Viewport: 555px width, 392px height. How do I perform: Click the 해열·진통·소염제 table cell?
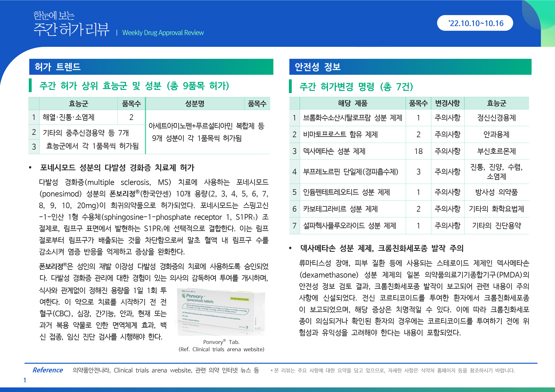(x=68, y=117)
